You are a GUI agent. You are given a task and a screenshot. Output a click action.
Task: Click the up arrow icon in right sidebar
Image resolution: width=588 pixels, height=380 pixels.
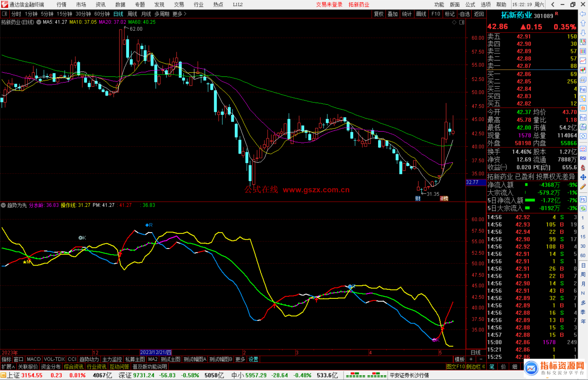(x=583, y=23)
